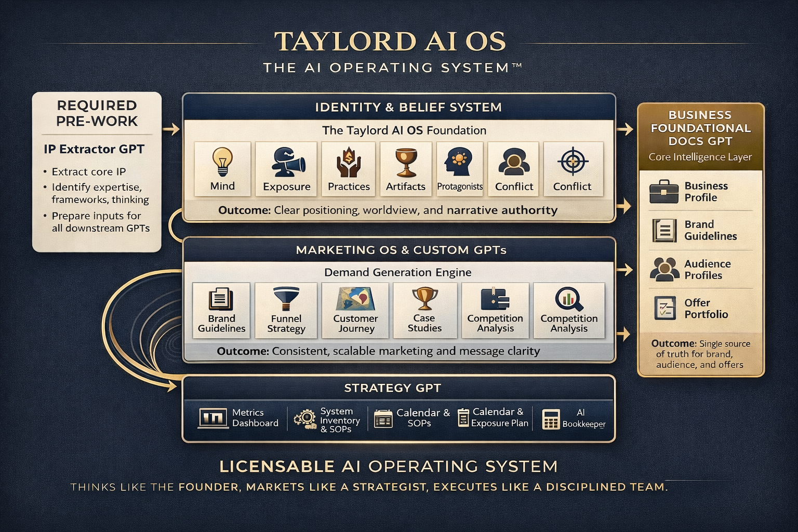
Task: Collapse the Strategy GPT panel
Action: (393, 388)
